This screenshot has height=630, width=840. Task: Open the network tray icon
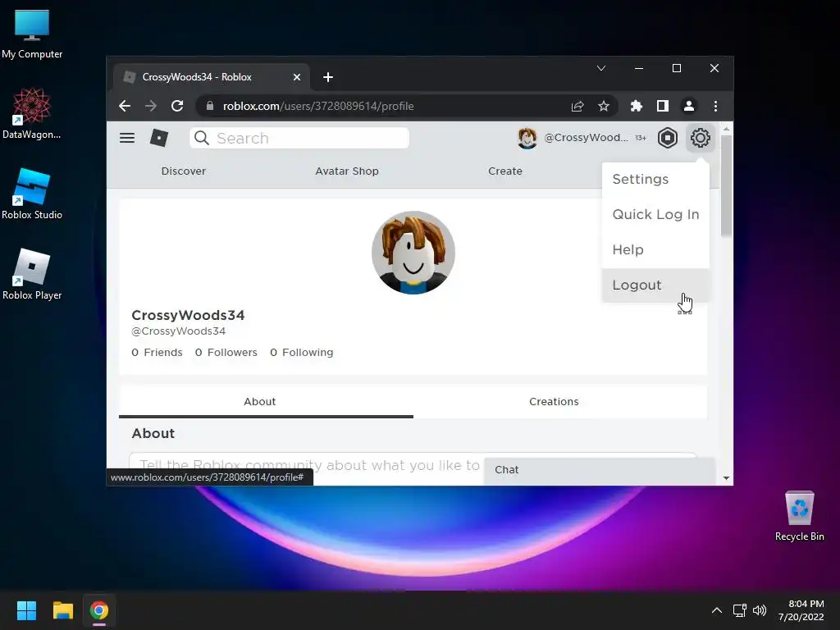point(740,610)
